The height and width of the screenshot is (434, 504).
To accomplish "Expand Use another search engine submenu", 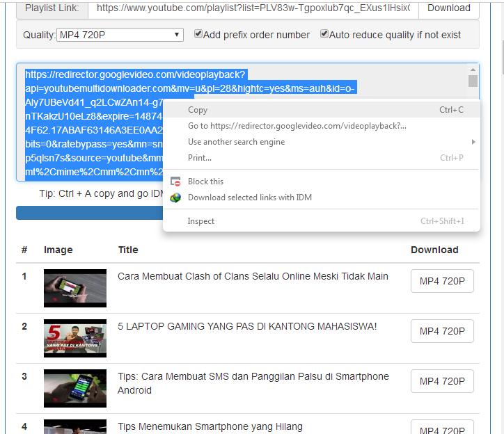I will coord(237,142).
